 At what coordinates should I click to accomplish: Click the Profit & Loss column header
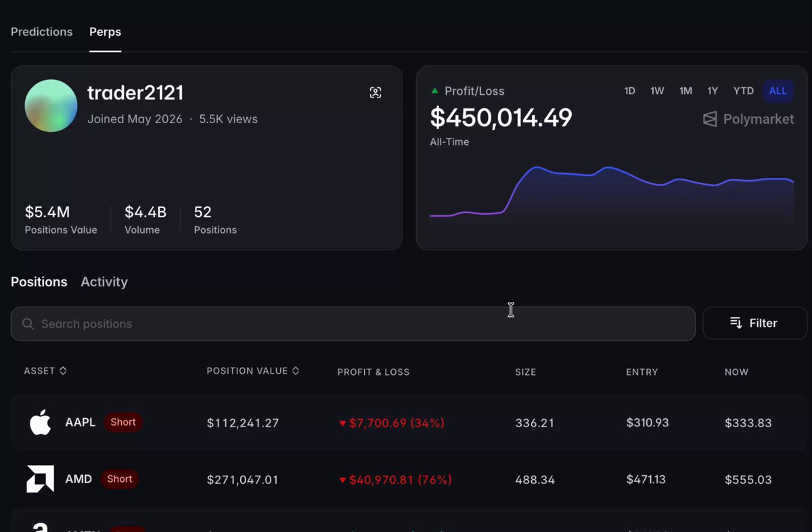[x=374, y=372]
